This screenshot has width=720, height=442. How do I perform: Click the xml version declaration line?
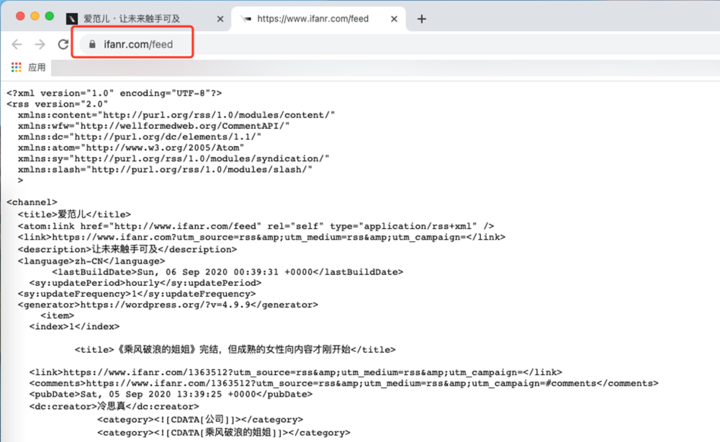click(x=114, y=93)
